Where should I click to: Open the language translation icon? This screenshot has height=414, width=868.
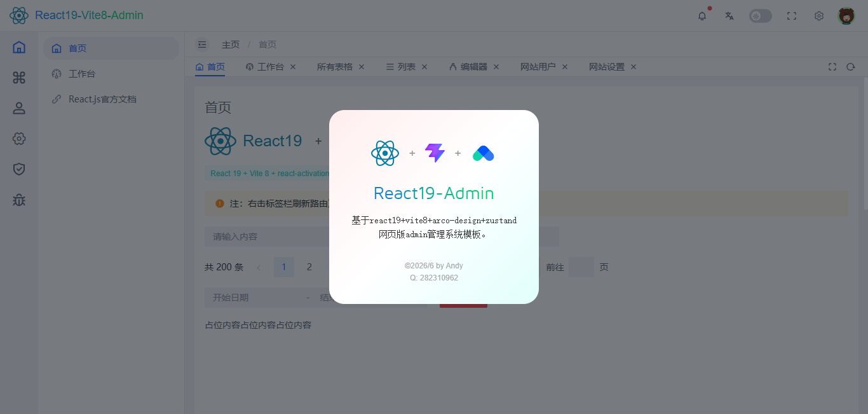pos(729,16)
